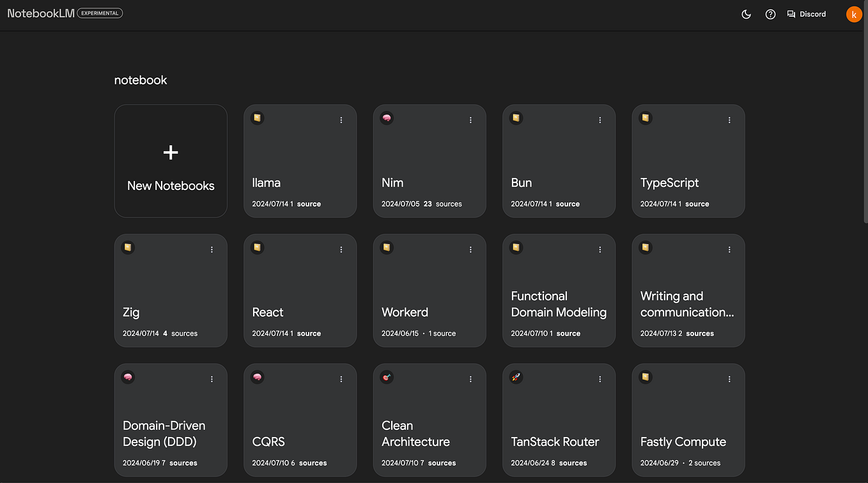Click the Clean Architecture emoji icon

[387, 377]
